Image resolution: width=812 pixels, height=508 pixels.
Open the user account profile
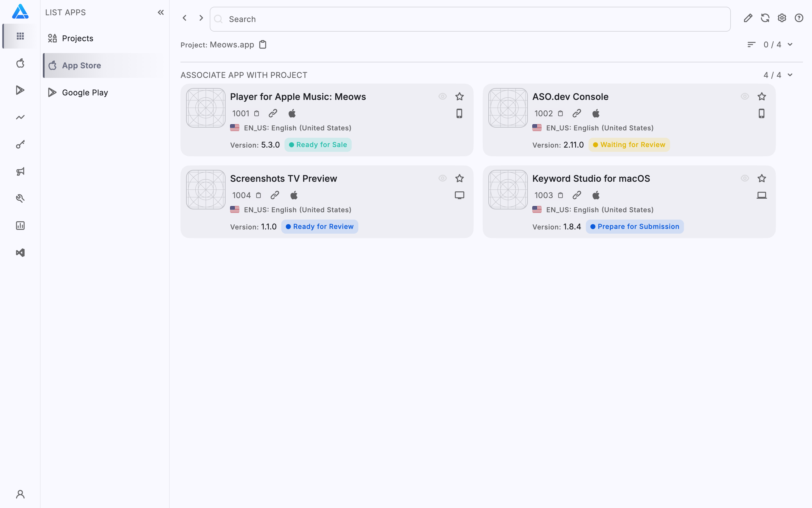(x=20, y=494)
